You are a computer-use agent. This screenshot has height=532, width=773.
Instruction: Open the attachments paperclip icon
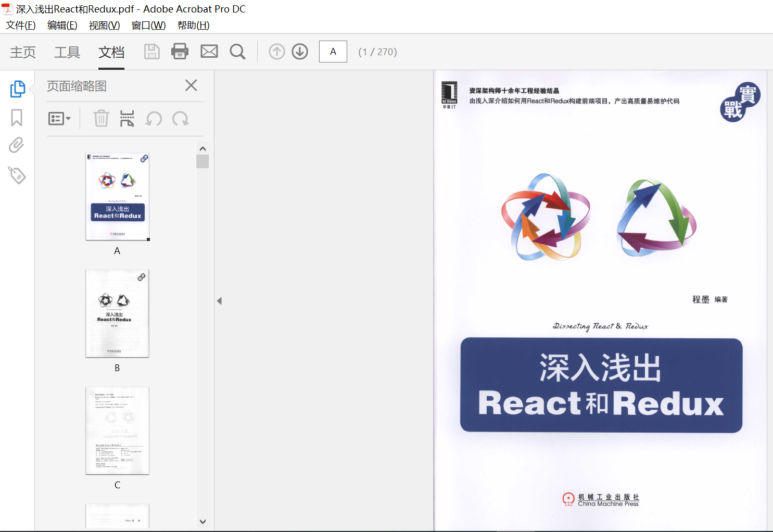click(x=17, y=145)
